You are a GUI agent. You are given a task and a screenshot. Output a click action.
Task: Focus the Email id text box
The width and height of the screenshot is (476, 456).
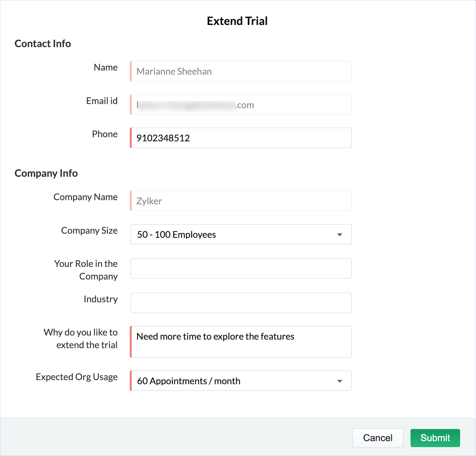[241, 105]
